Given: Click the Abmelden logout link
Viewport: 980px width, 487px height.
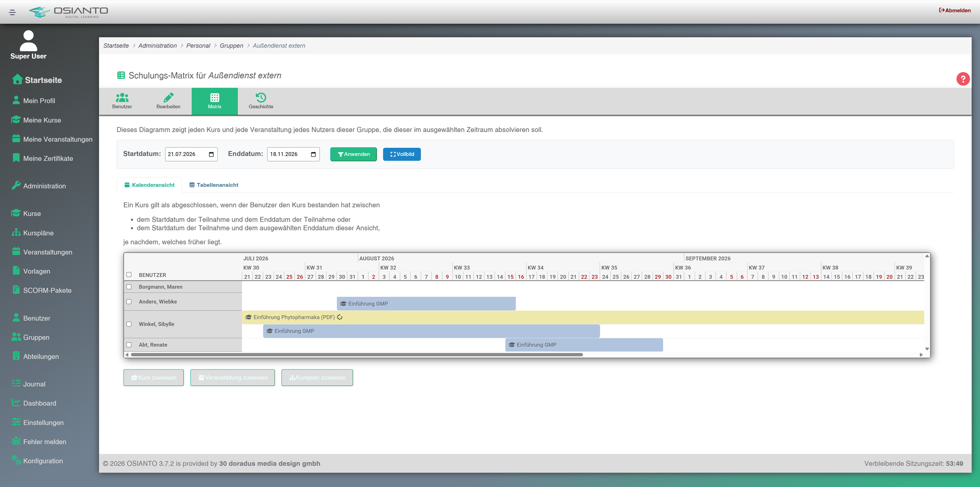Looking at the screenshot, I should pyautogui.click(x=955, y=10).
